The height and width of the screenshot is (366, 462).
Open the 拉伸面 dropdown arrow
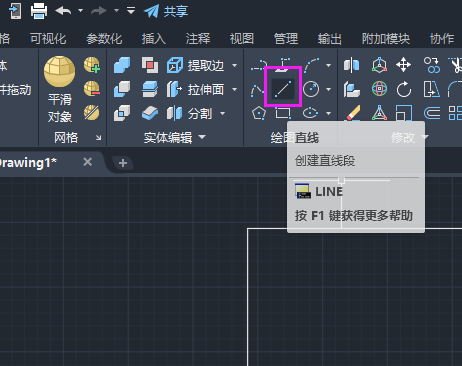point(235,89)
